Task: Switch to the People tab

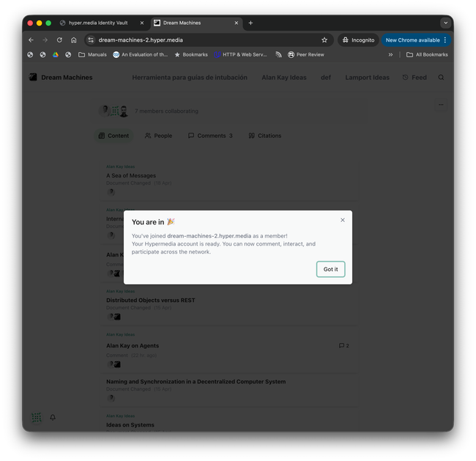Action: coord(158,136)
